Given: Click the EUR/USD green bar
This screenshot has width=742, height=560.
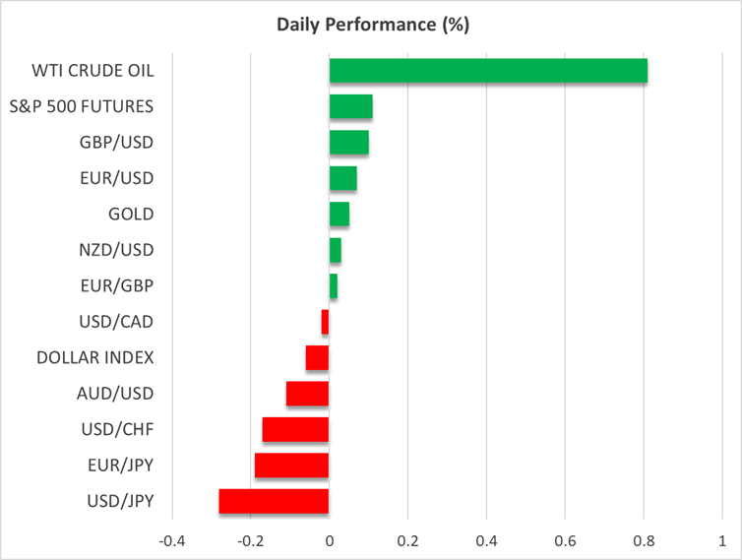Looking at the screenshot, I should point(342,178).
